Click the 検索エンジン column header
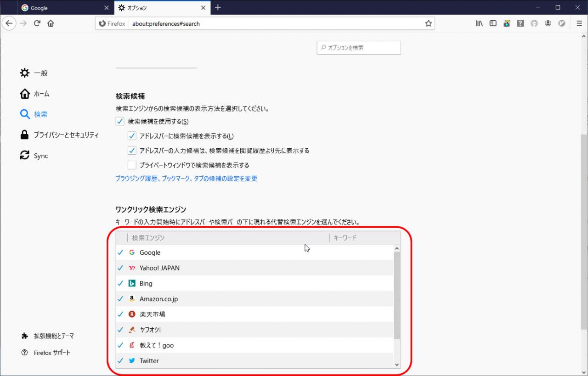The width and height of the screenshot is (588, 376). (x=228, y=238)
